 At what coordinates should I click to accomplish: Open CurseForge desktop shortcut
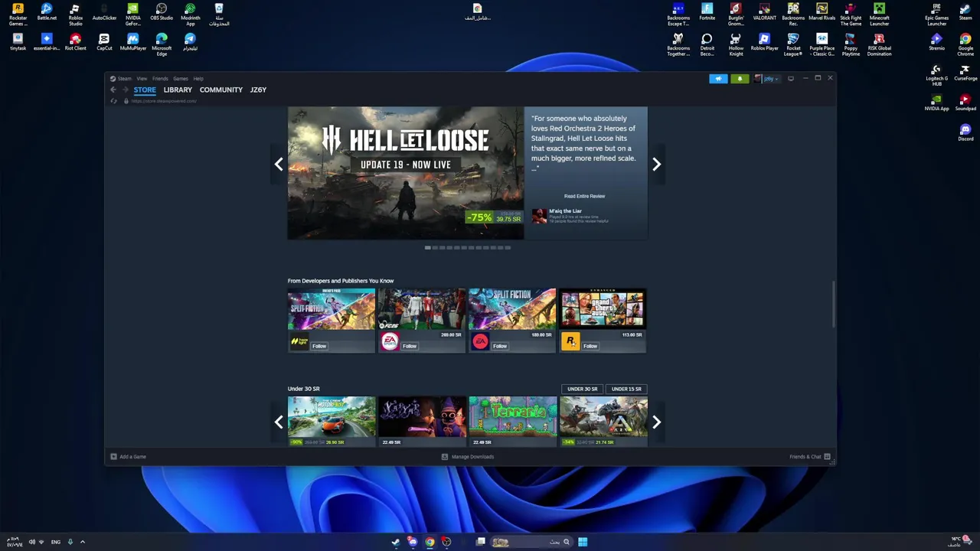(965, 73)
